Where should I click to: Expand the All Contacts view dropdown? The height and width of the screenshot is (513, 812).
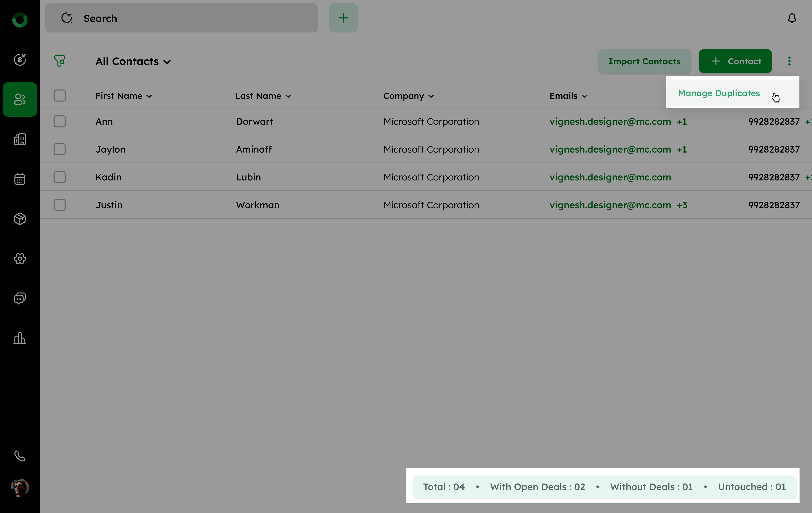pyautogui.click(x=133, y=61)
